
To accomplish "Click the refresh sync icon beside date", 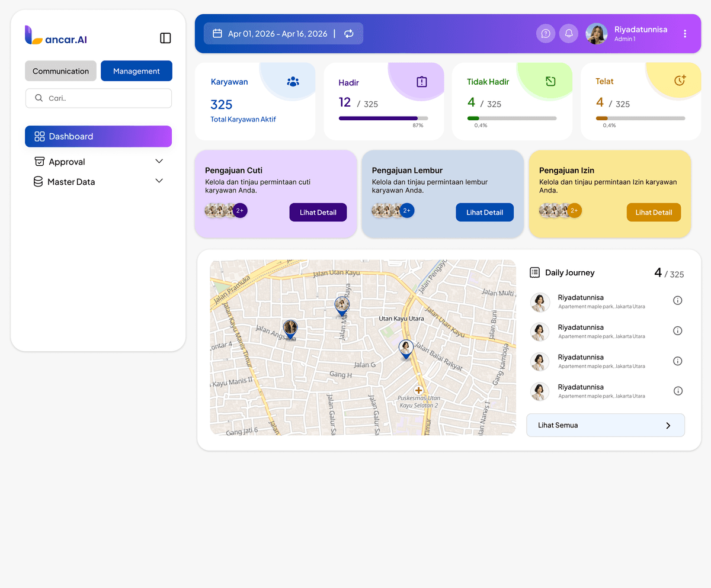I will tap(349, 34).
